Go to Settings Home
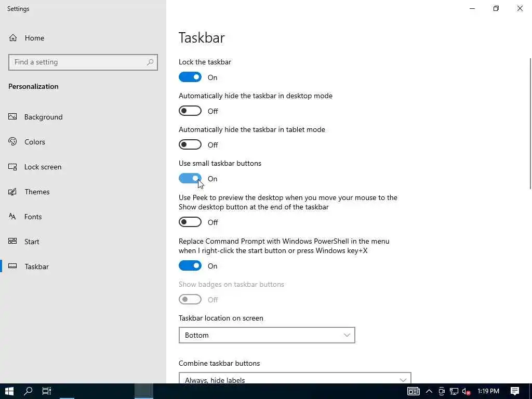Viewport: 532px width, 399px height. pyautogui.click(x=26, y=38)
